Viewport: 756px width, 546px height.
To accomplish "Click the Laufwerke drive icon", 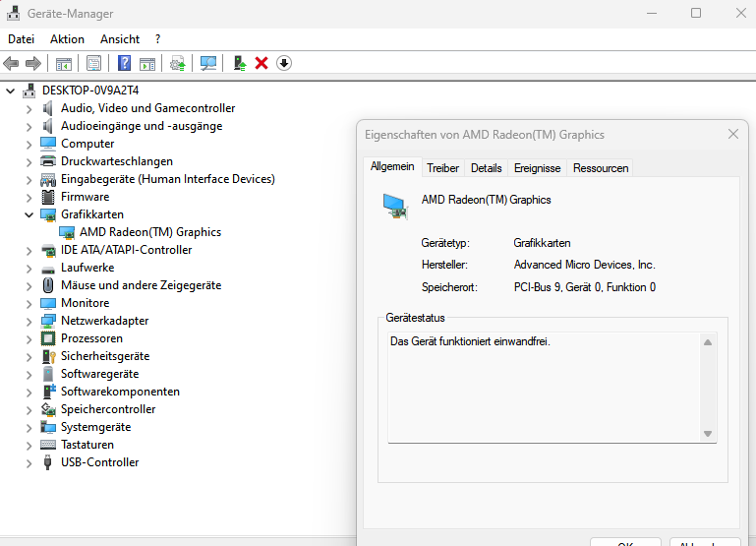I will 48,269.
